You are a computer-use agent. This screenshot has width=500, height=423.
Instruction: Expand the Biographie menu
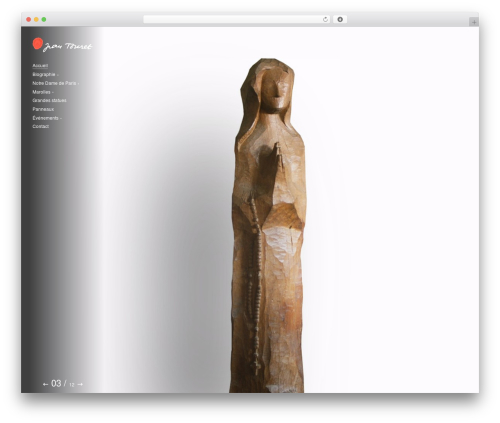click(45, 74)
